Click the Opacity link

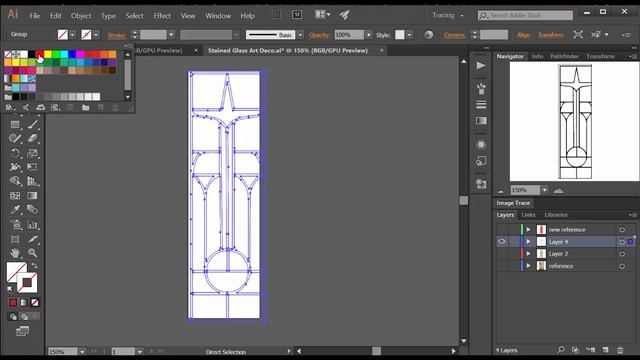[319, 35]
